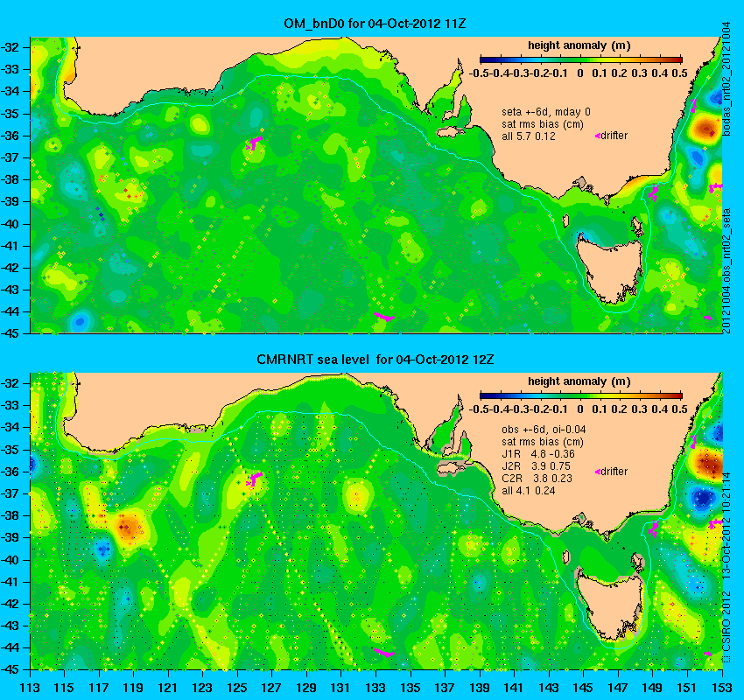Click the text "obs +-6d, oi-0.04"

point(544,430)
